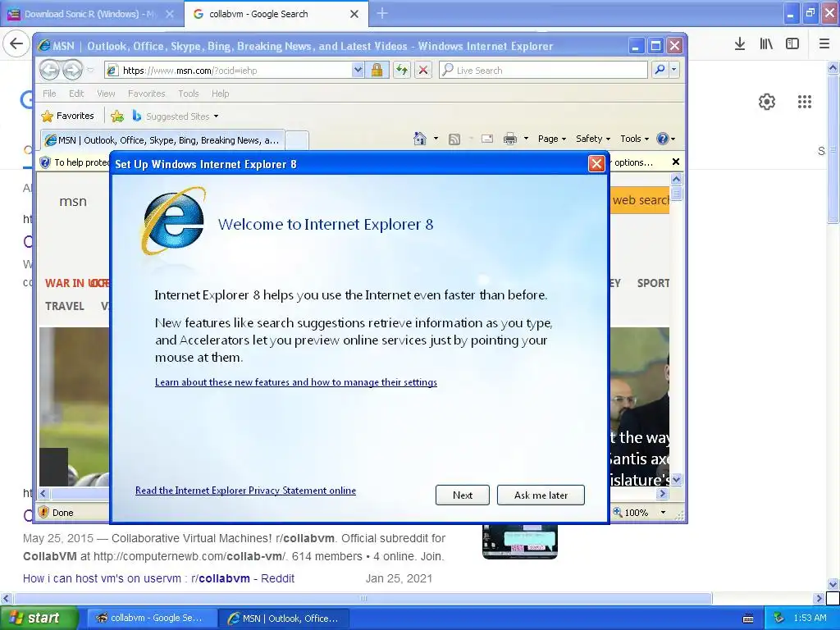Viewport: 840px width, 630px height.
Task: Open the Firefox hamburger menu
Action: [x=824, y=44]
